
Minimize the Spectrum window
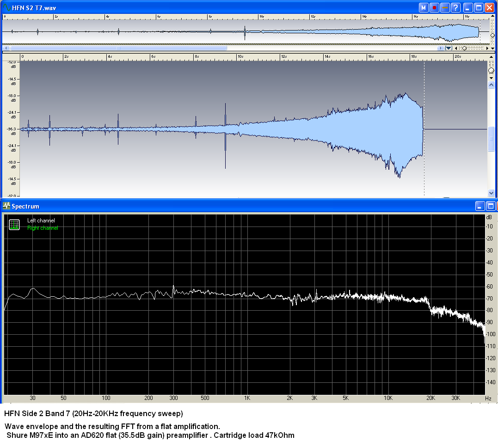pos(480,206)
